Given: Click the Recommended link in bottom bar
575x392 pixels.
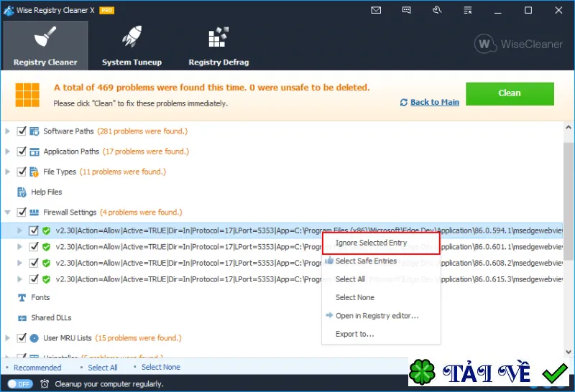Looking at the screenshot, I should point(37,368).
